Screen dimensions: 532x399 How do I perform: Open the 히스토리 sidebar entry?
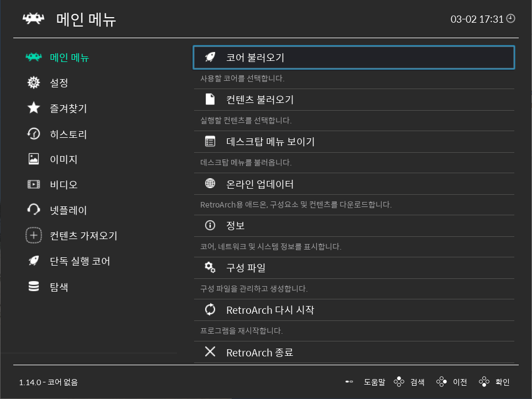point(68,134)
